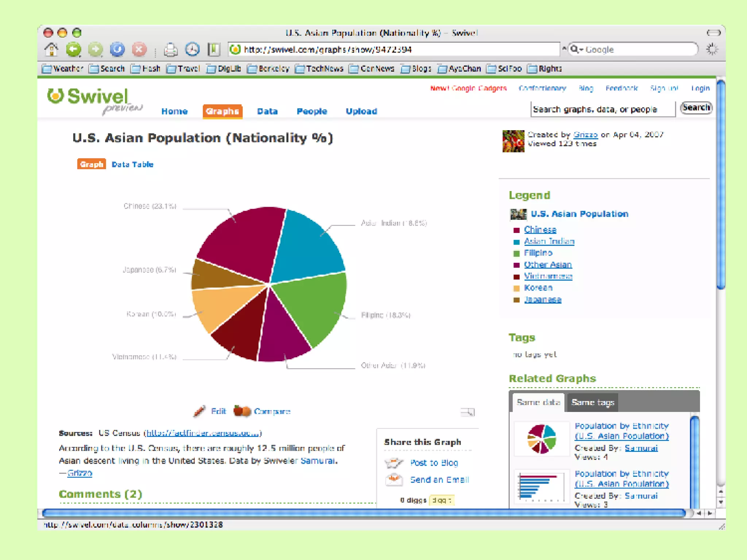
Task: Open the Data navigation menu item
Action: click(267, 111)
